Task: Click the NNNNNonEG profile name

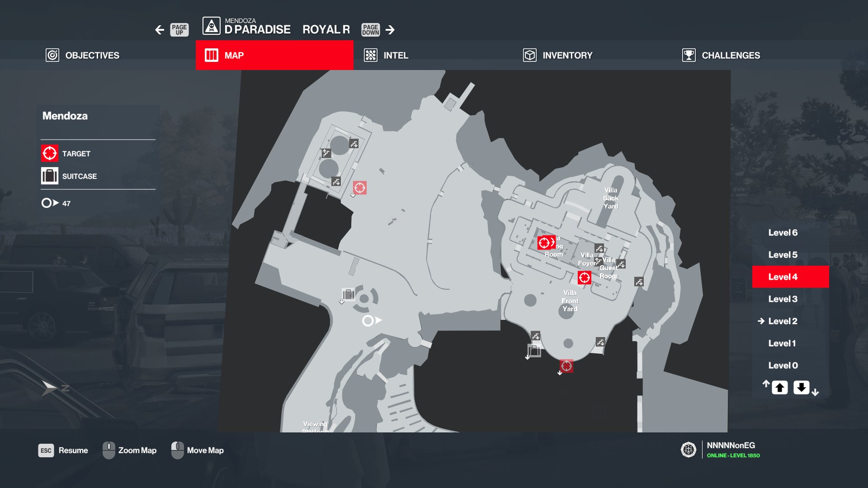Action: point(731,446)
